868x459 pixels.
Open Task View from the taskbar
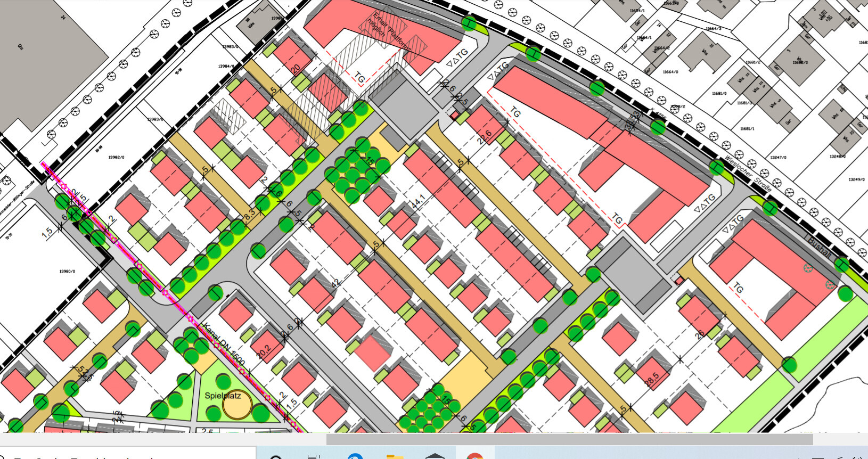[314, 457]
